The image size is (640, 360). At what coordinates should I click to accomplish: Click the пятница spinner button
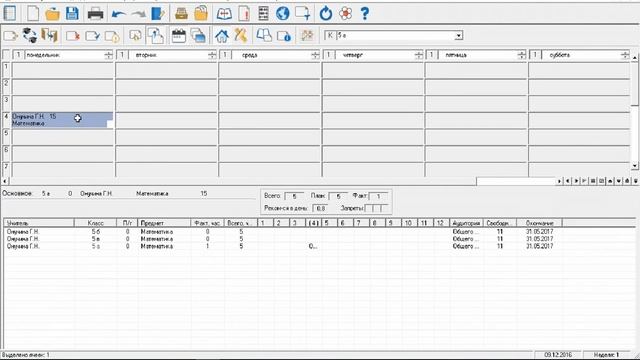point(521,55)
